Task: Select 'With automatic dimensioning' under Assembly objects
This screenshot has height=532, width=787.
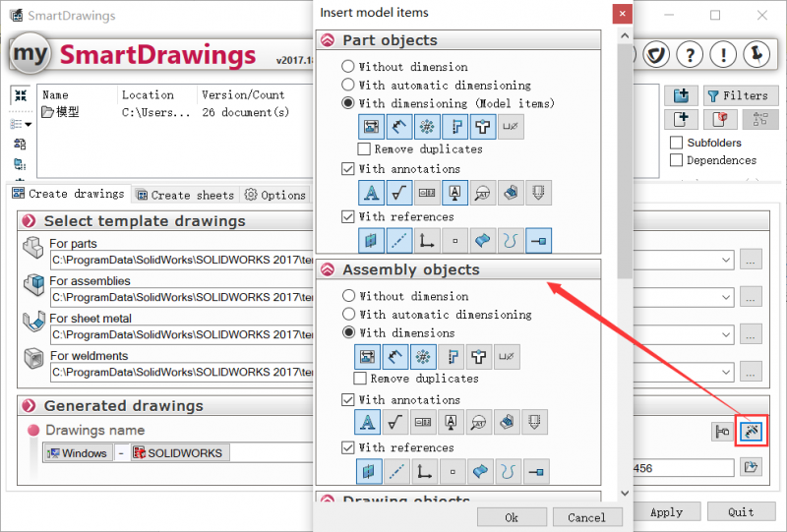Action: point(348,314)
